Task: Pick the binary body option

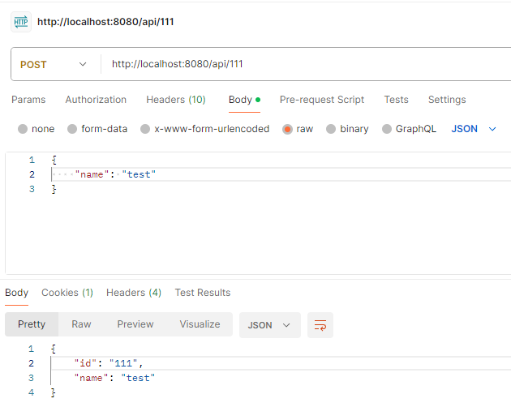Action: (331, 129)
